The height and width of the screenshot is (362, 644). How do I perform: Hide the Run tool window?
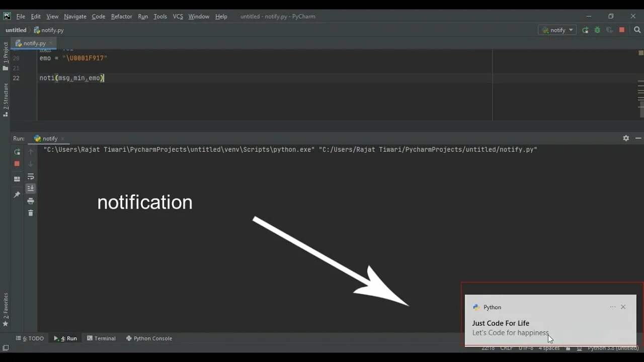tap(638, 138)
